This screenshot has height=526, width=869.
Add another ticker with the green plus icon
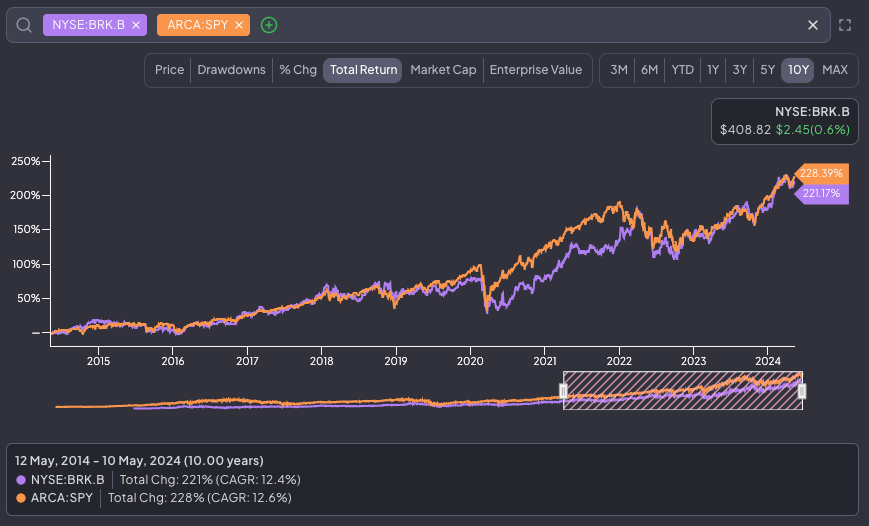[x=269, y=25]
